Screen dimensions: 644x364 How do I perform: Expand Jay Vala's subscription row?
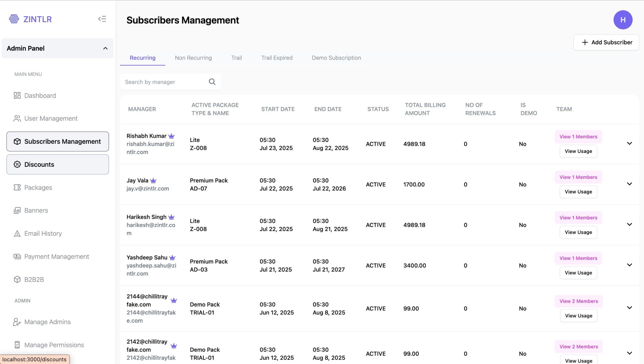(630, 184)
